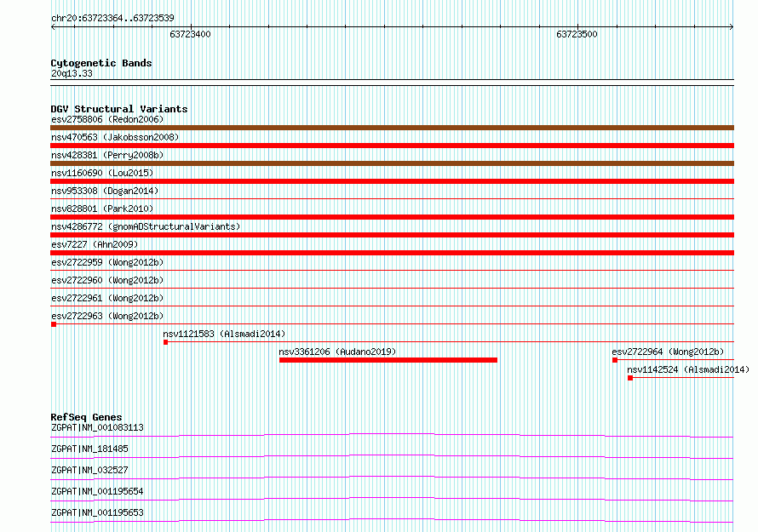Click the chr20:63723364..63723539 region label
The width and height of the screenshot is (758, 532).
pos(112,18)
